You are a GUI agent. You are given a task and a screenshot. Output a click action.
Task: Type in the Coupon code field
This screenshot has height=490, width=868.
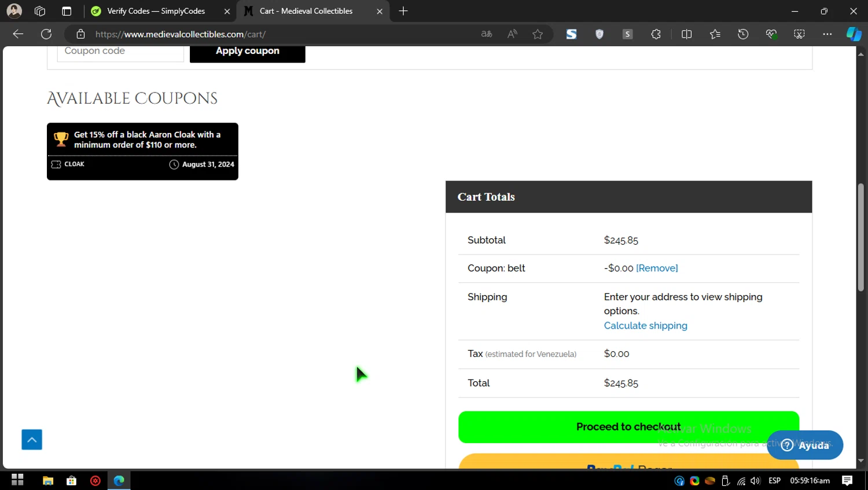(120, 52)
